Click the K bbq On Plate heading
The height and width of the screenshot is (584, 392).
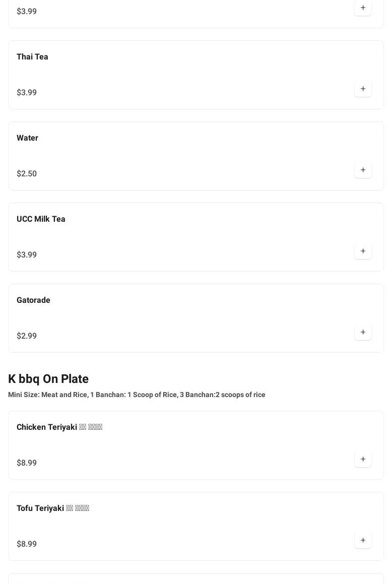click(x=48, y=379)
